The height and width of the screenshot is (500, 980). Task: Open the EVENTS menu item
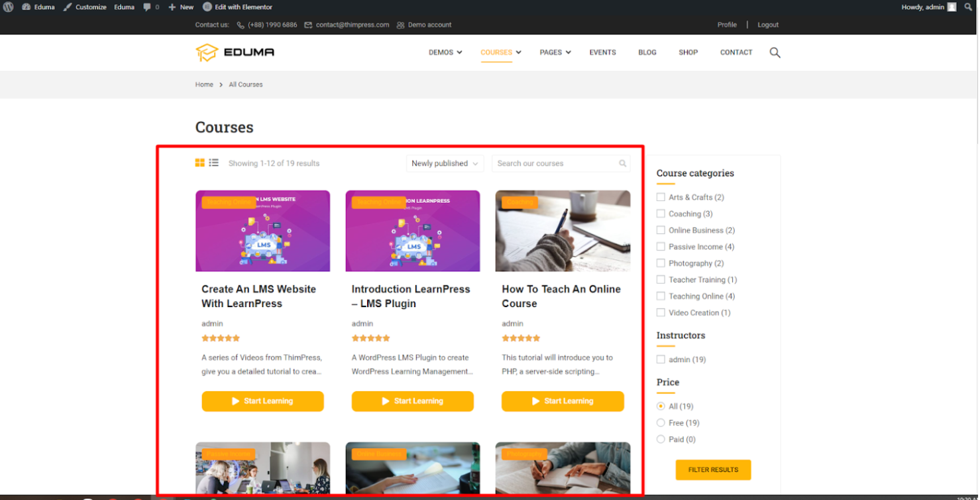[603, 52]
